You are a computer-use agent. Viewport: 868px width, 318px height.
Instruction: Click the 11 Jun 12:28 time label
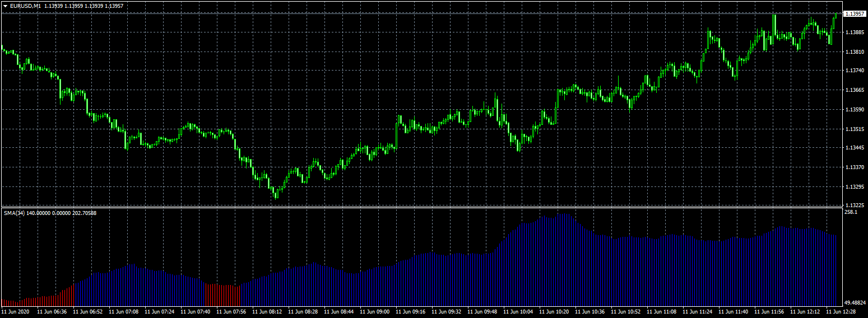tap(841, 311)
